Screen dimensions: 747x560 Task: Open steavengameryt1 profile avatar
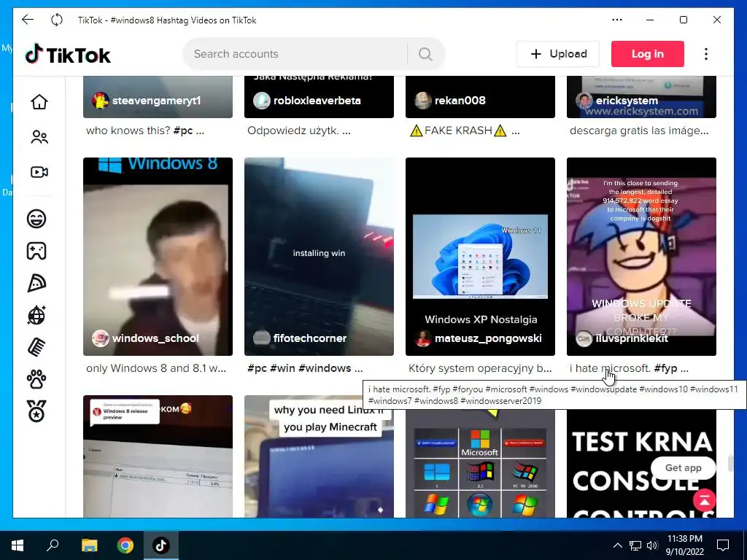click(x=101, y=101)
